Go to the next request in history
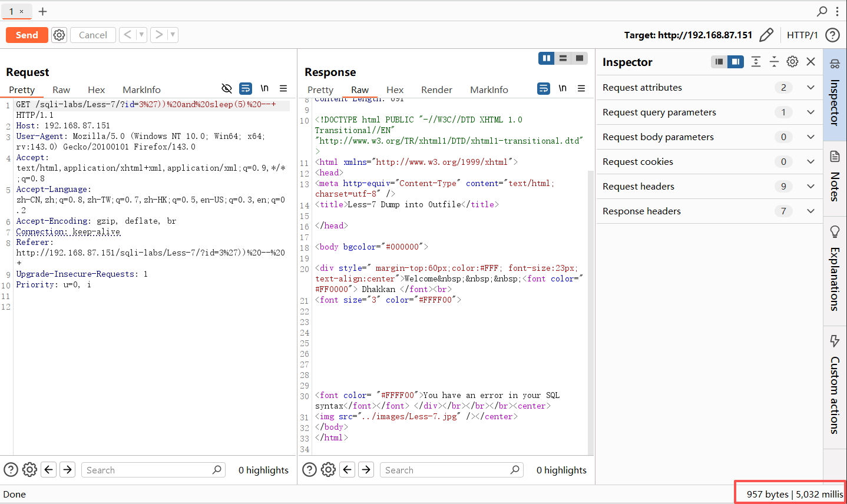Viewport: 847px width, 504px height. [x=158, y=35]
